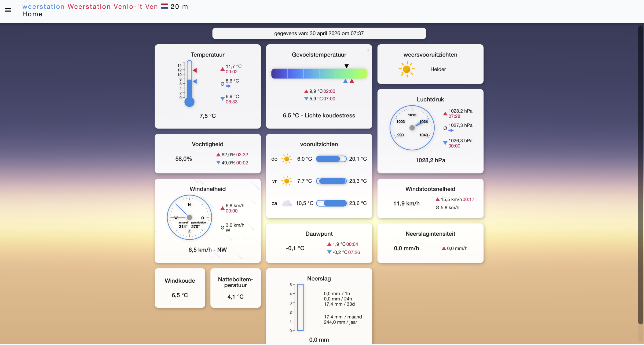Click the Home heading in header
Screen dimensions: 644x345
32,14
